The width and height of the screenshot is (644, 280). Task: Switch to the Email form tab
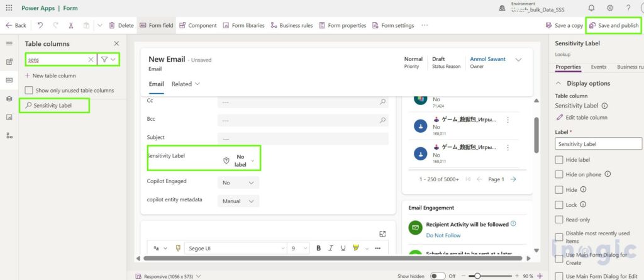click(156, 84)
